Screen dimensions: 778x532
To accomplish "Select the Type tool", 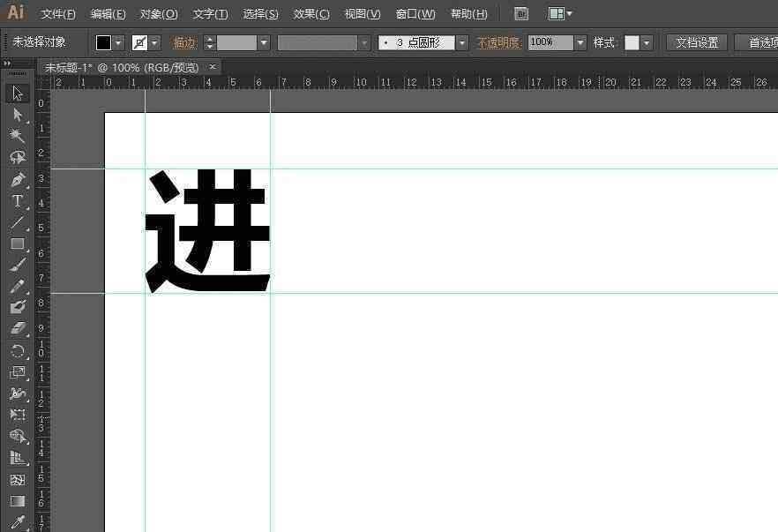I will pos(18,200).
